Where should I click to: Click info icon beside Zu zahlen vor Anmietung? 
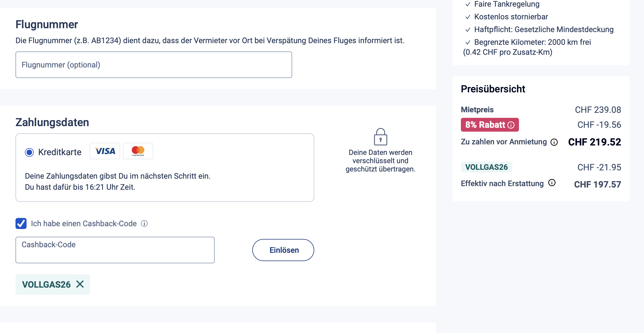(554, 142)
